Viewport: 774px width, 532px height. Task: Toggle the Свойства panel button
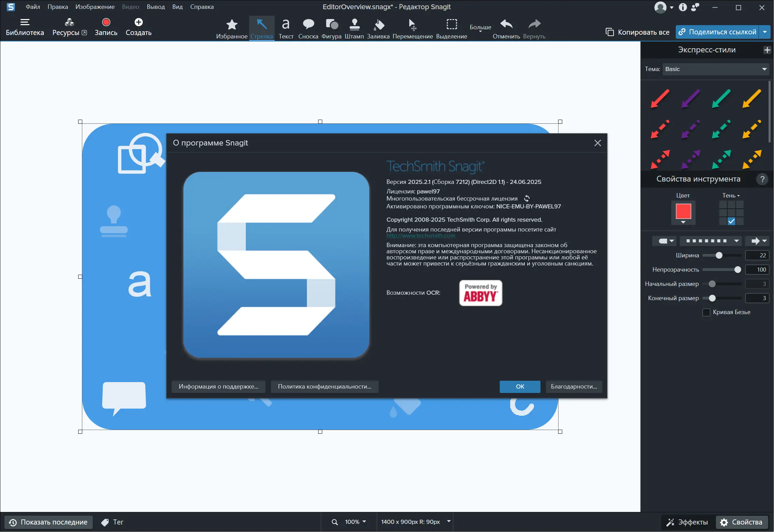tap(742, 522)
